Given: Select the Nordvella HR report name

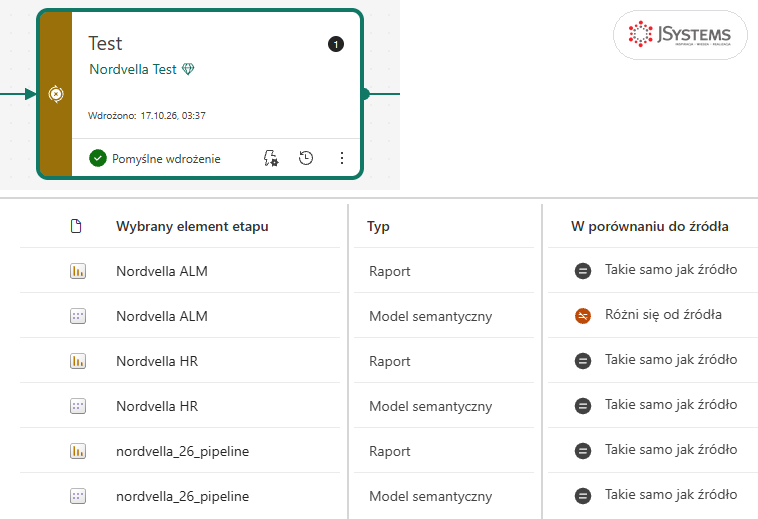Looking at the screenshot, I should pos(157,361).
